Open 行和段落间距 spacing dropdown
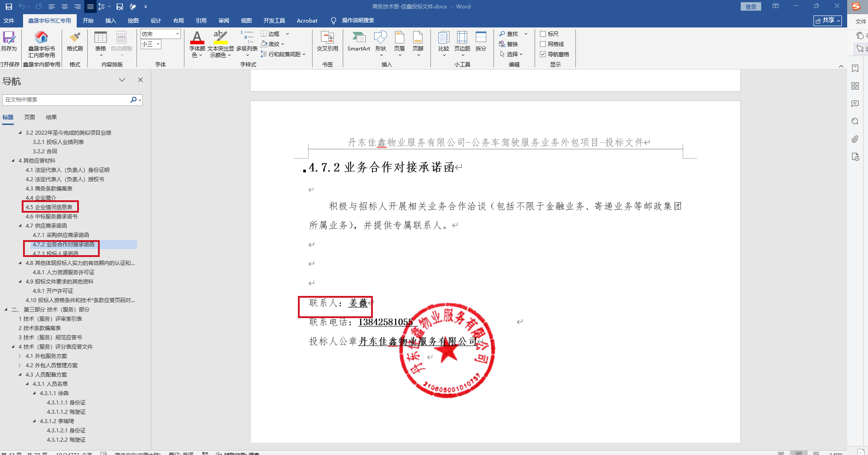868x455 pixels. [304, 54]
